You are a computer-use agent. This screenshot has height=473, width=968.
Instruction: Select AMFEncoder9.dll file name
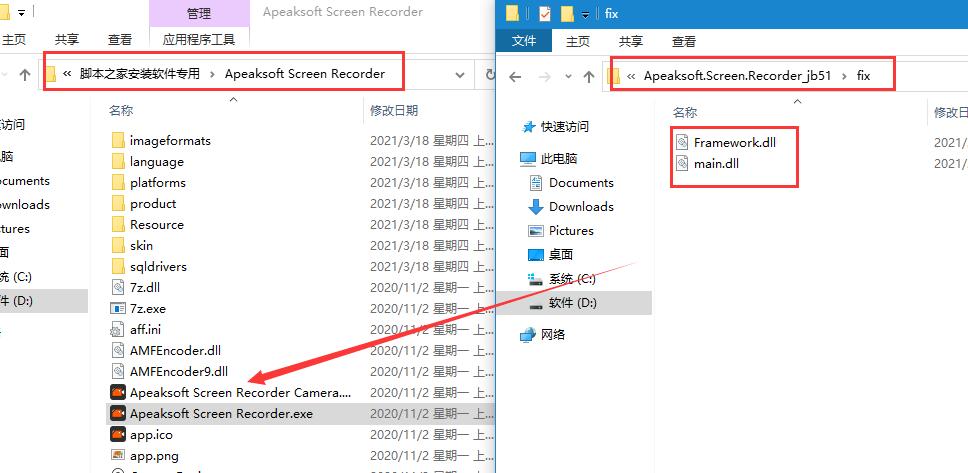tap(179, 372)
